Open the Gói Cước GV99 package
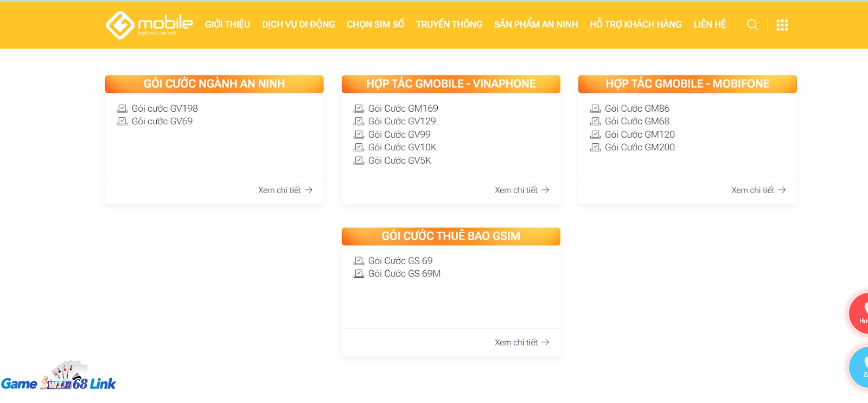 [x=399, y=135]
